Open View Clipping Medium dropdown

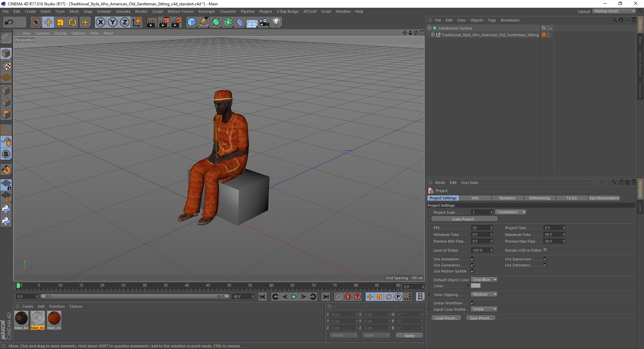point(484,294)
